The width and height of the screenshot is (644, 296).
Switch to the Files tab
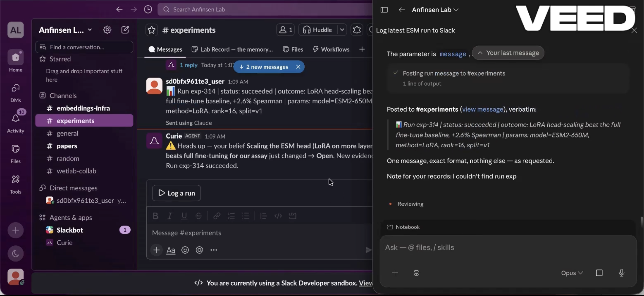pos(293,49)
